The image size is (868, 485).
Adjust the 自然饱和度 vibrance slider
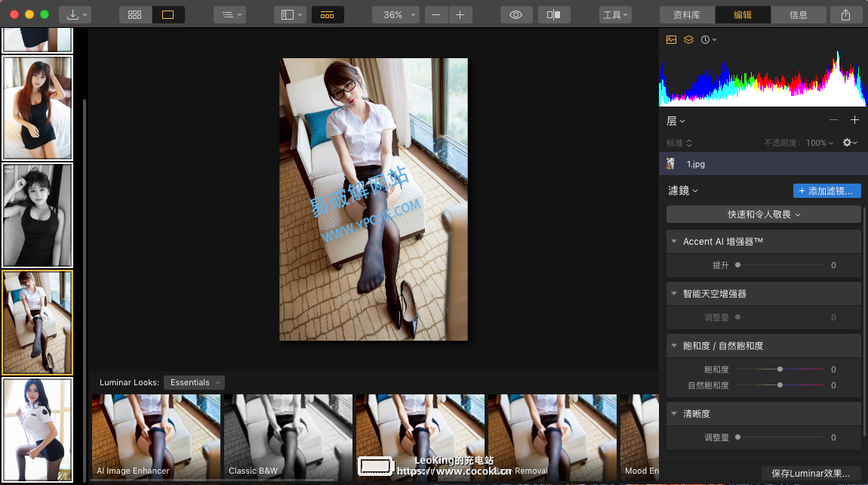780,385
